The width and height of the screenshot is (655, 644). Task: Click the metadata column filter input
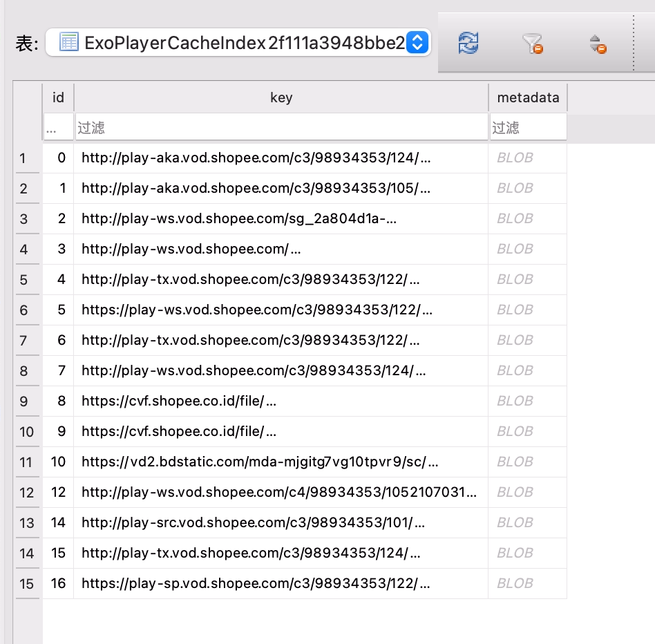tap(528, 127)
